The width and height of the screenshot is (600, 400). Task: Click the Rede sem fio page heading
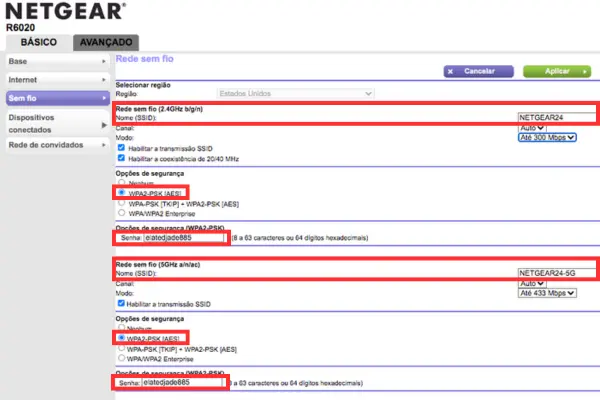[x=145, y=59]
